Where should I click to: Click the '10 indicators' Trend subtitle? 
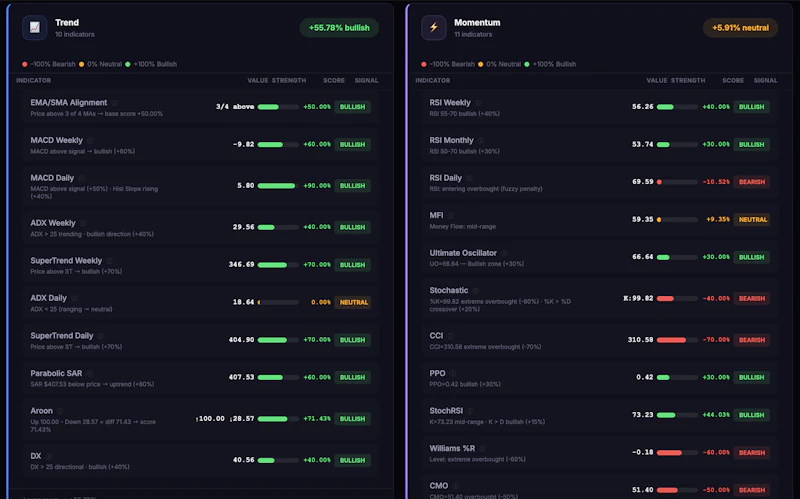74,34
